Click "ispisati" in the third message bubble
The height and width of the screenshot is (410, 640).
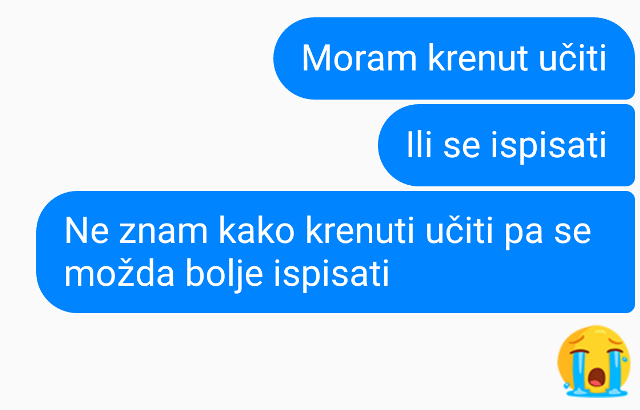coord(331,275)
